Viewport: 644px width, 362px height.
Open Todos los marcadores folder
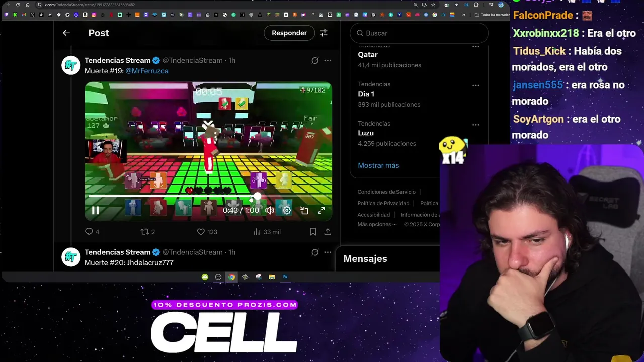(492, 15)
